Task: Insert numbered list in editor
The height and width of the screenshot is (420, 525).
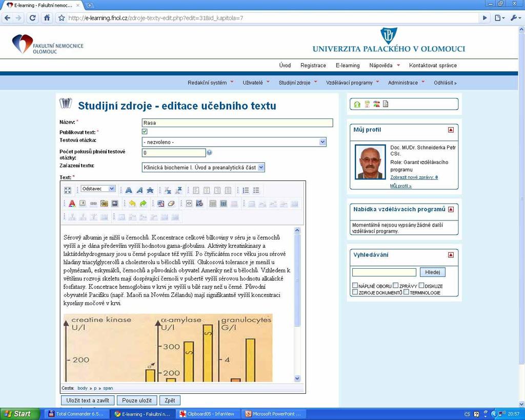Action: click(x=246, y=190)
